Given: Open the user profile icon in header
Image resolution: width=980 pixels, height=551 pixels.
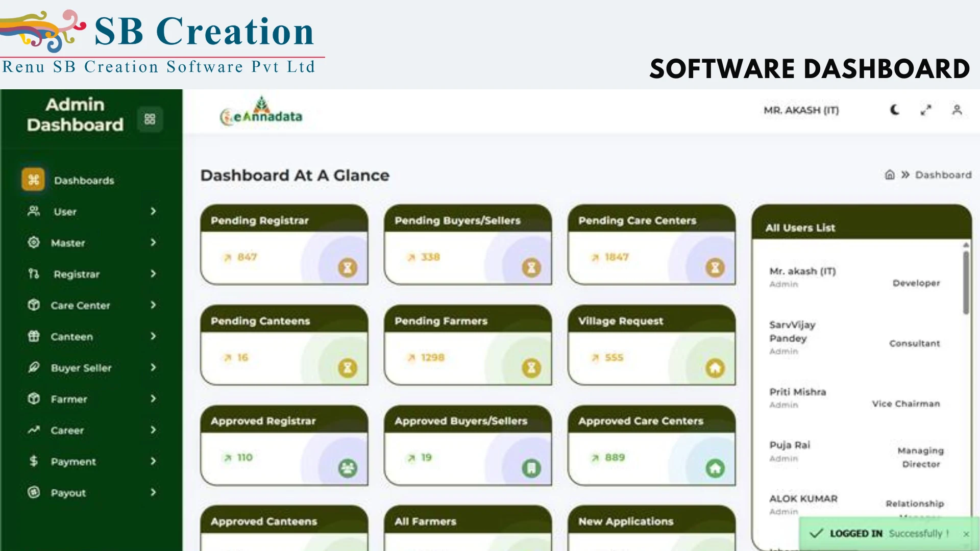Looking at the screenshot, I should click(957, 110).
